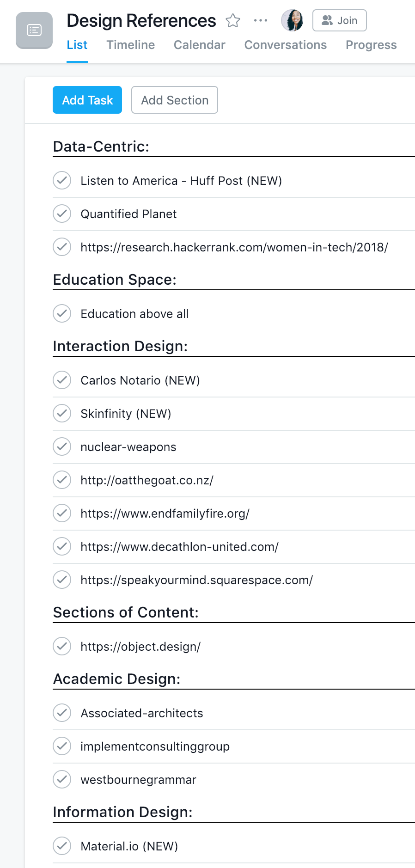Go to the Conversations tab
Image resolution: width=415 pixels, height=868 pixels.
[x=285, y=45]
